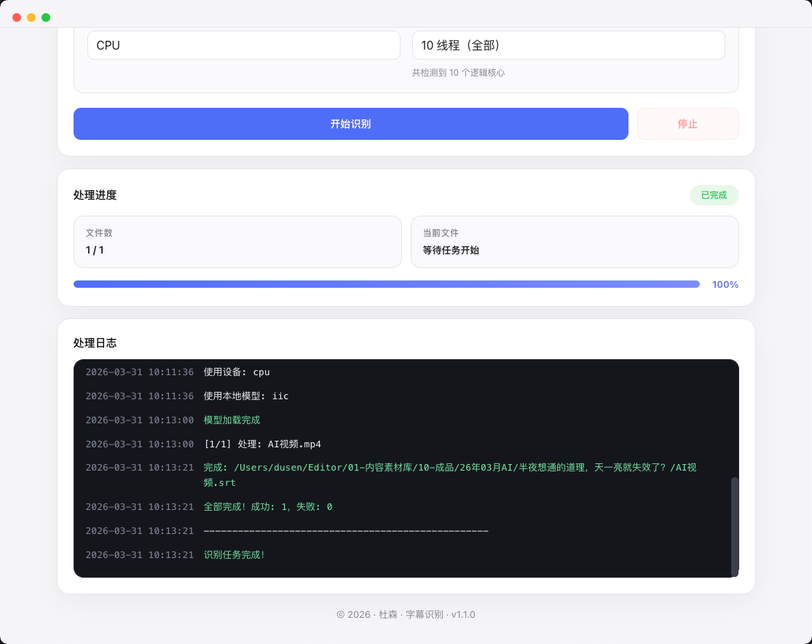Click the progress bar at 100%

(x=386, y=284)
